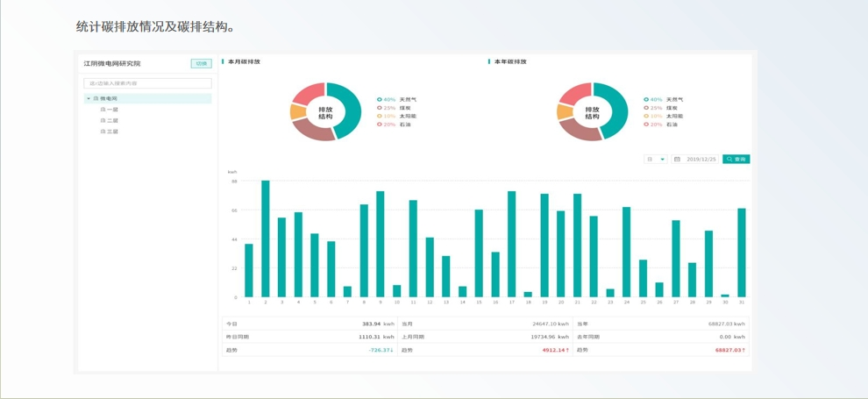Toggle 太阳能 legend in yearly chart
This screenshot has height=399, width=868.
click(x=674, y=116)
